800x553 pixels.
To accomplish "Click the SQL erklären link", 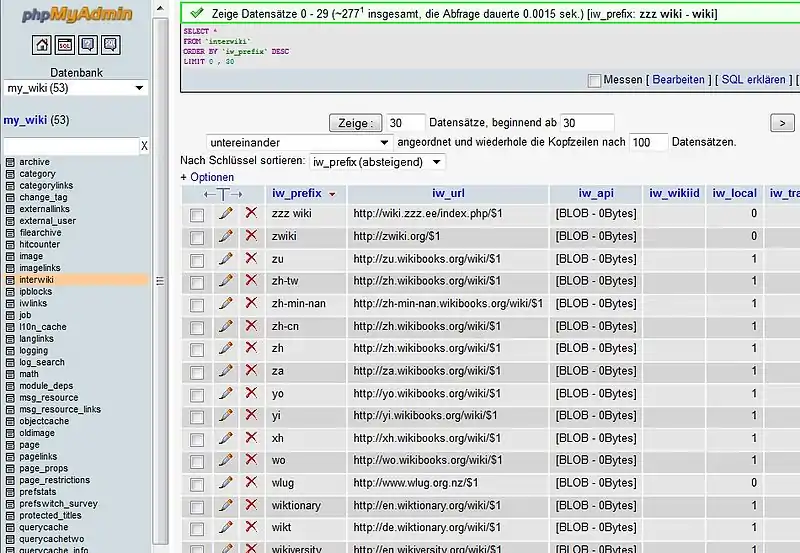I will pyautogui.click(x=753, y=80).
